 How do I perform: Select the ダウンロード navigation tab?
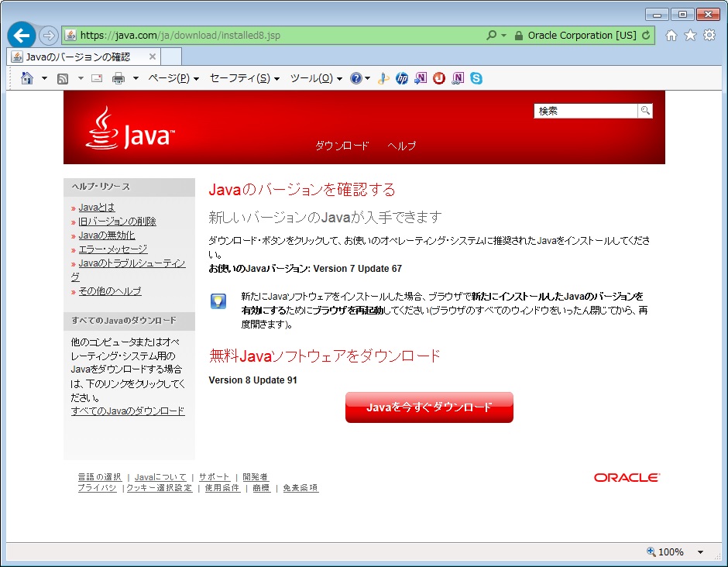point(342,146)
